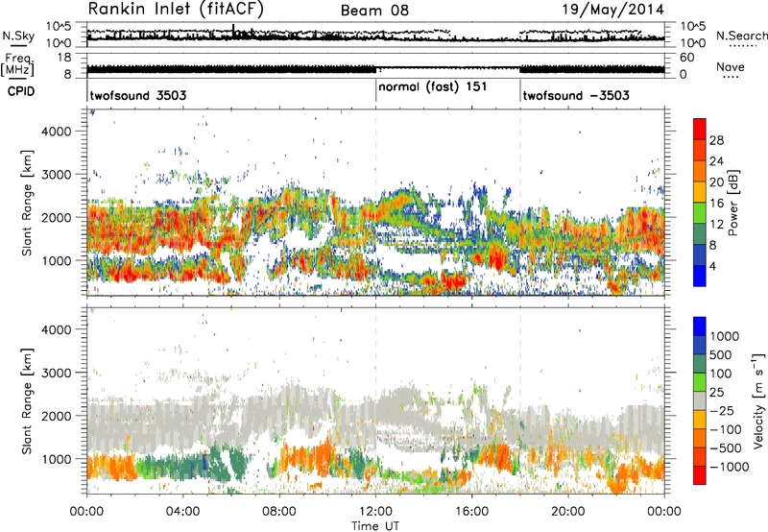Click the '4' power colorbar tick label

[712, 266]
